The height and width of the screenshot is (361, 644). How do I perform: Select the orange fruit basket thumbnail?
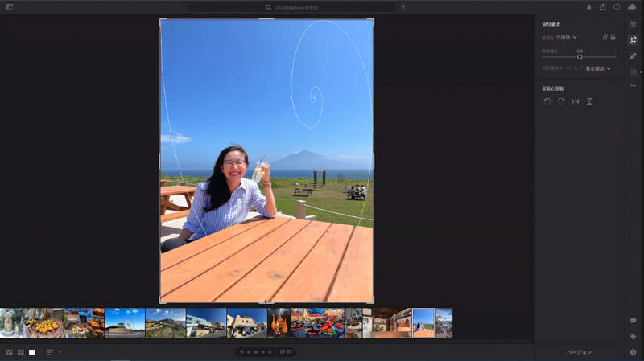pos(43,323)
